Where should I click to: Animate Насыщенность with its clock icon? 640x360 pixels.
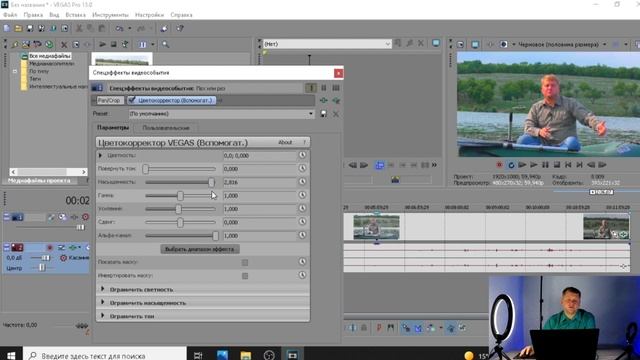click(x=302, y=182)
